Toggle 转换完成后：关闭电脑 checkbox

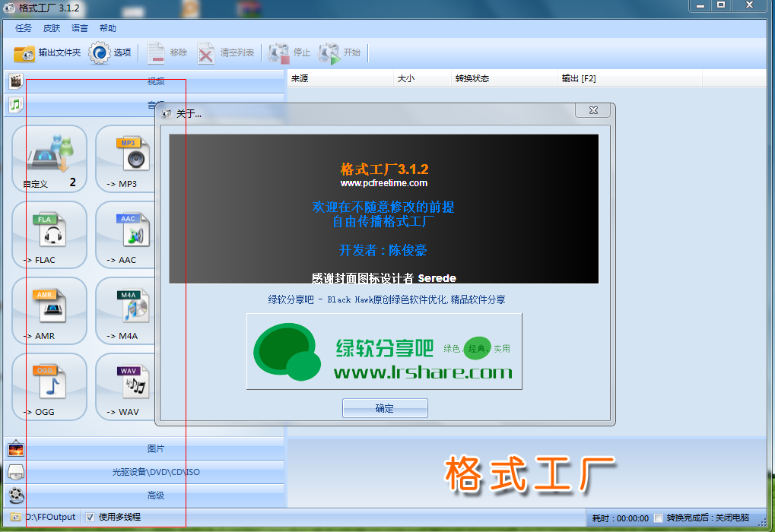pos(658,518)
